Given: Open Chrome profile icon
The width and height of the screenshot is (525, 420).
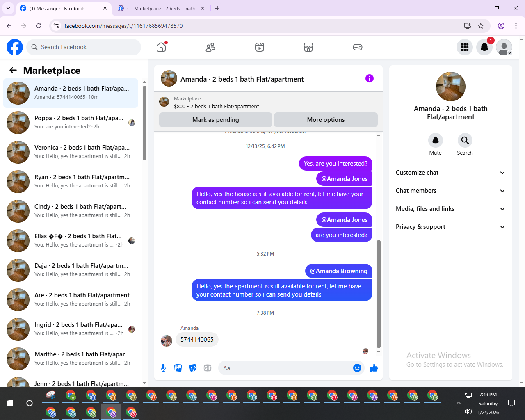Looking at the screenshot, I should [501, 26].
